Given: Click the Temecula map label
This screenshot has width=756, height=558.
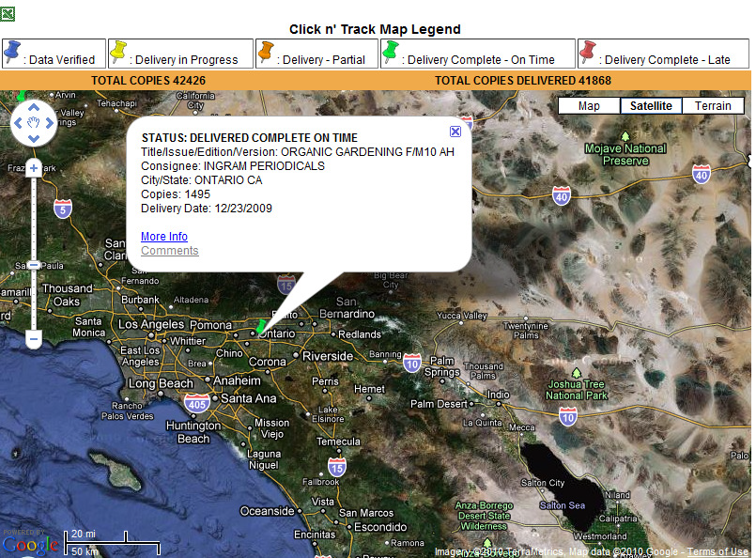Looking at the screenshot, I should [x=338, y=442].
